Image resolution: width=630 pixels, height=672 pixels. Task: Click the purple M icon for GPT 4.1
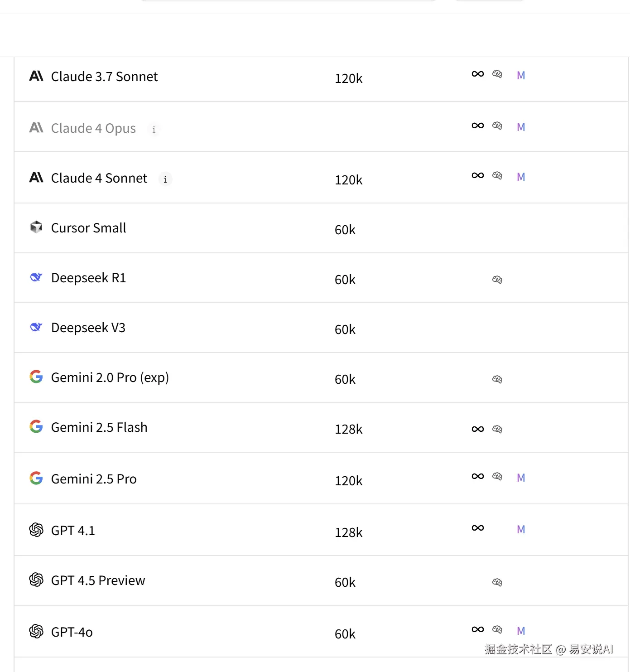click(521, 529)
